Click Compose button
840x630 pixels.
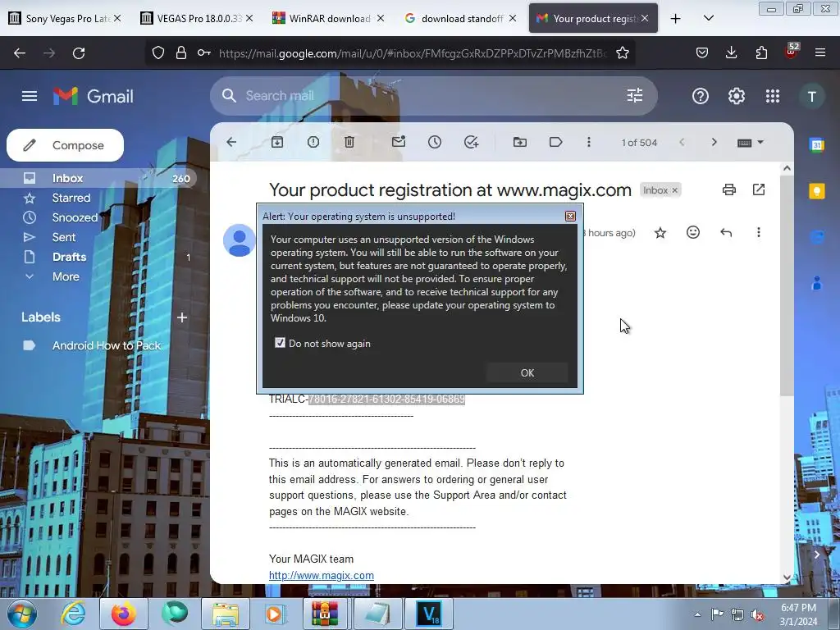click(x=66, y=145)
